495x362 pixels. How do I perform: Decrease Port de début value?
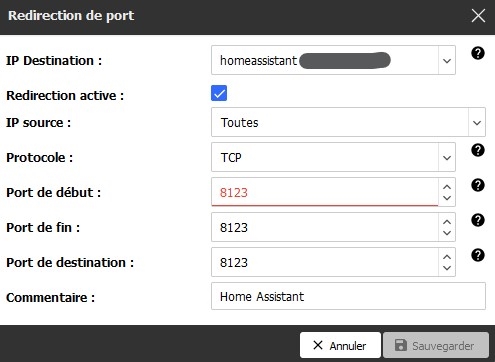447,198
